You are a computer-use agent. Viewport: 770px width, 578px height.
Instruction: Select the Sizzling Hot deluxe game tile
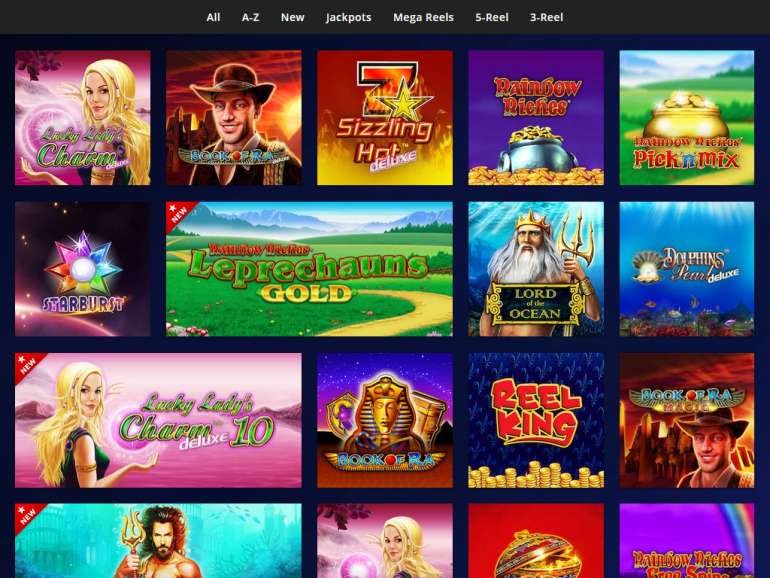[x=385, y=118]
